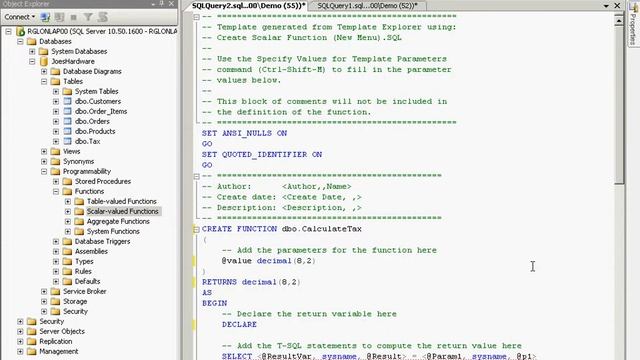
Task: Expand the System Databases node
Action: tap(32, 51)
